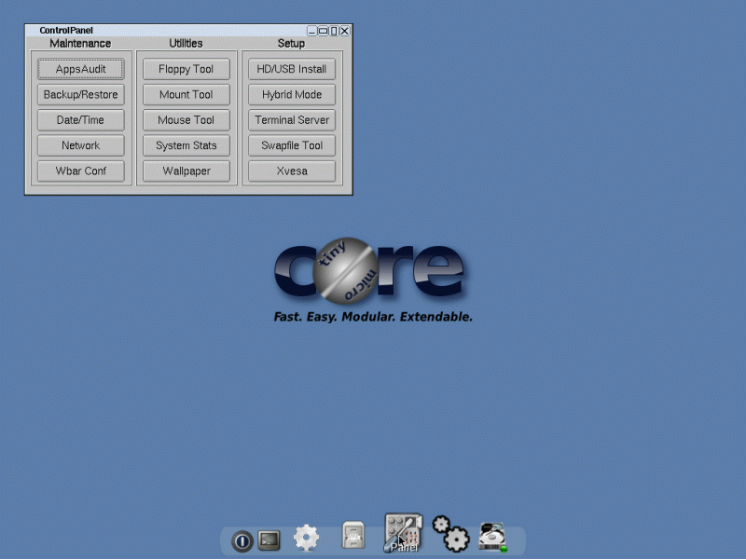
Task: Launch the Floppy Tool
Action: [x=186, y=69]
